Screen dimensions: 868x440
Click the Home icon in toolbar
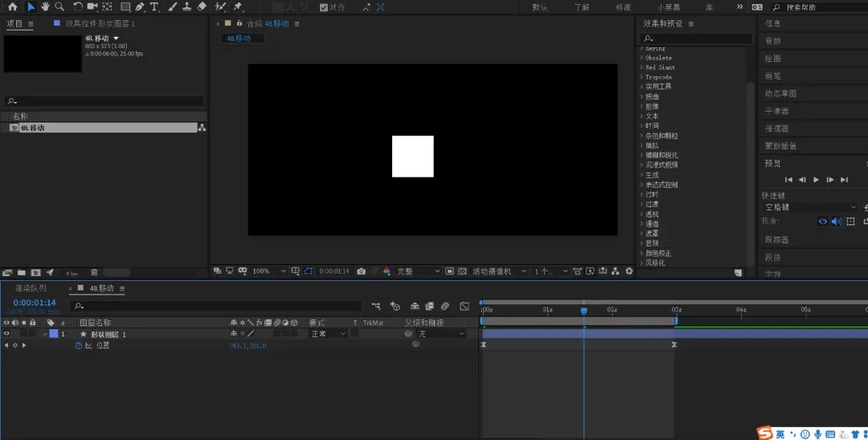13,6
